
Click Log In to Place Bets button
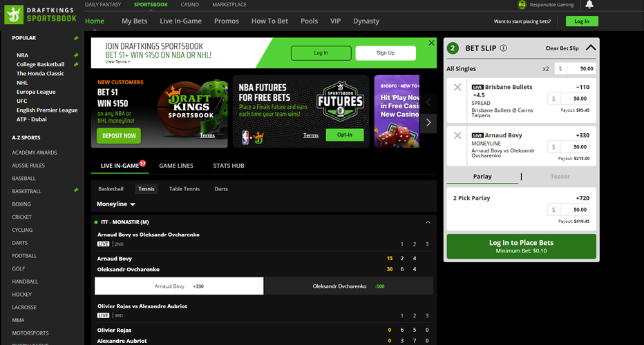tap(521, 246)
